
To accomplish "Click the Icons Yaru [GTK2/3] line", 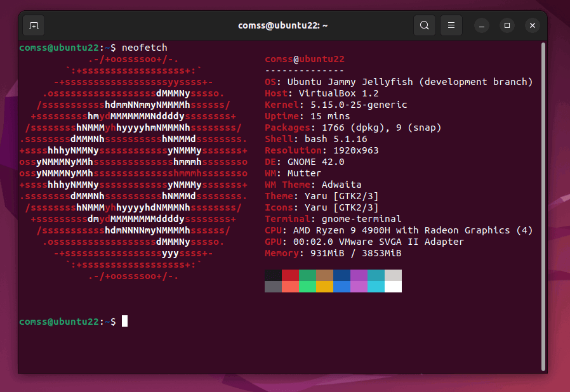I will 321,207.
